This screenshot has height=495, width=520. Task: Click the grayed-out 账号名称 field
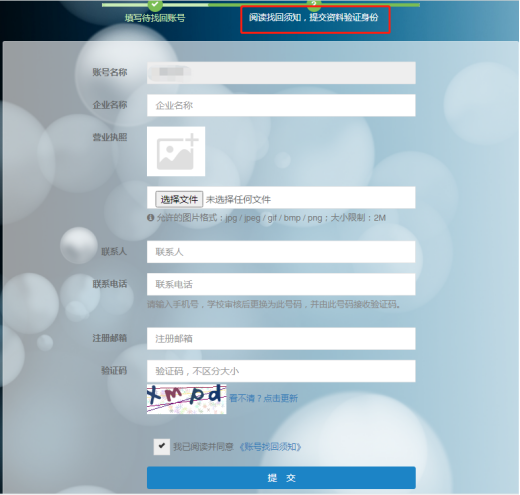[281, 73]
